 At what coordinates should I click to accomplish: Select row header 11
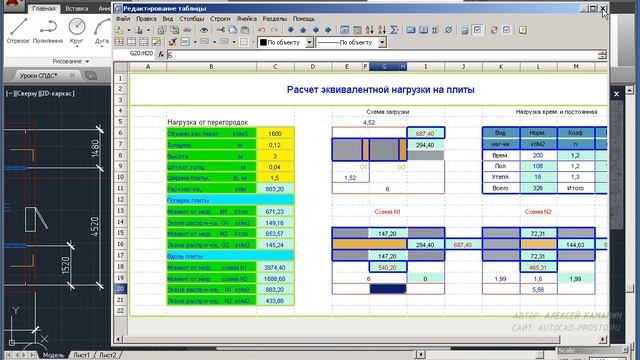[x=120, y=188]
